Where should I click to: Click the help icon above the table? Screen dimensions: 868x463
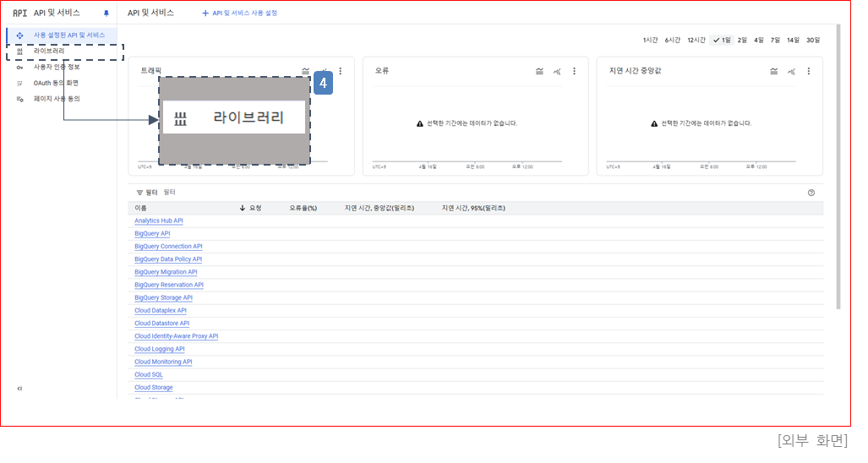click(x=811, y=193)
